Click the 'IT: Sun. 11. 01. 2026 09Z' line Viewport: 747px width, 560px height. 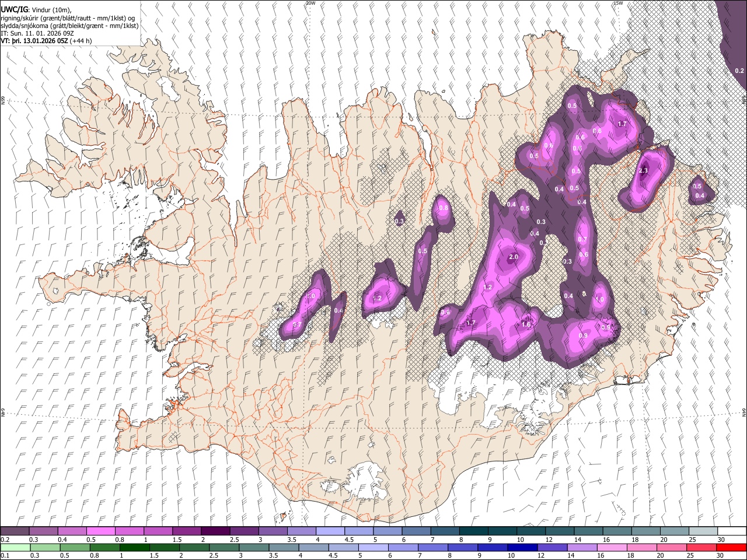click(37, 34)
